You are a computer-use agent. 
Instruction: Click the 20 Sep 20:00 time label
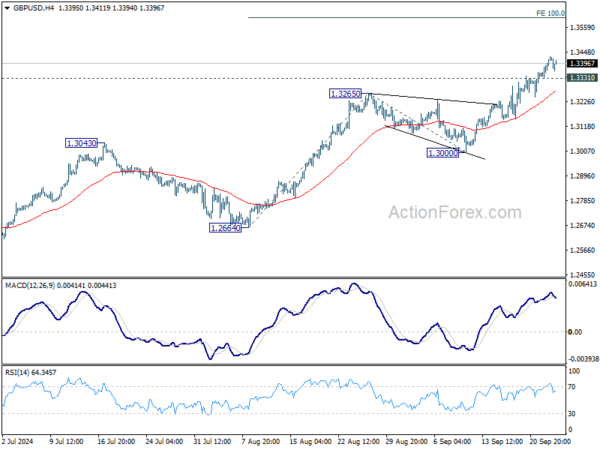tap(549, 442)
